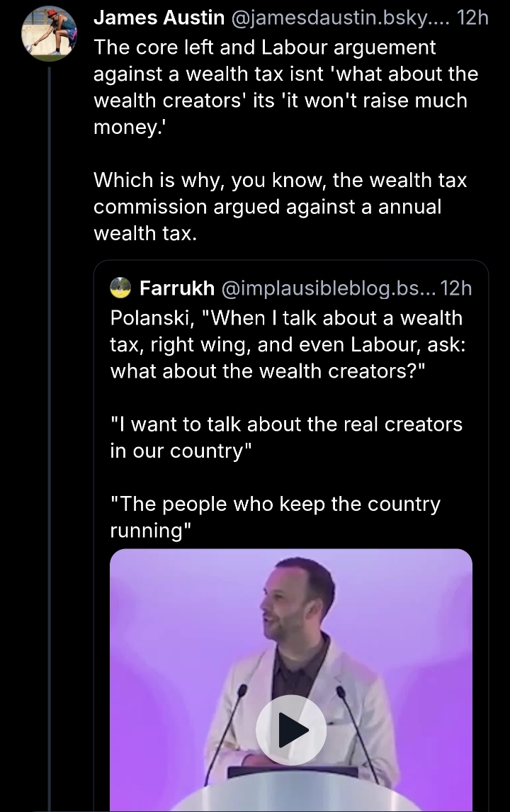
Task: Tap 'The people who keep the country running' quote
Action: [x=275, y=517]
